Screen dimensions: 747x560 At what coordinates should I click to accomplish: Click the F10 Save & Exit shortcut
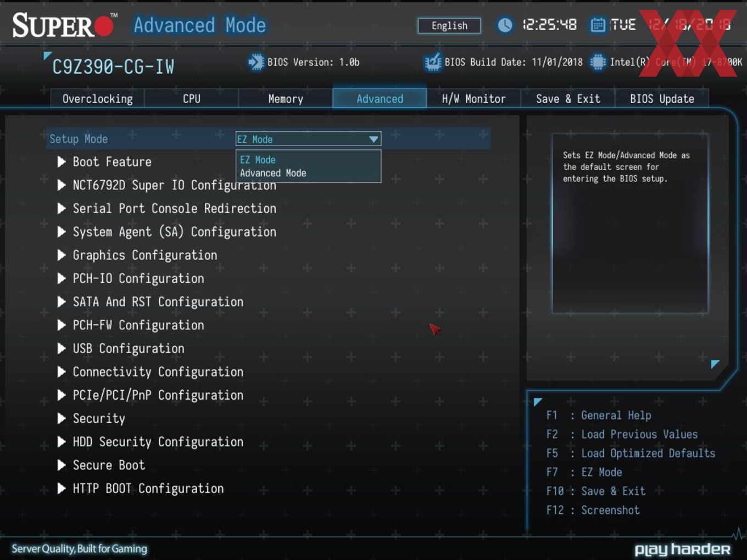(595, 491)
